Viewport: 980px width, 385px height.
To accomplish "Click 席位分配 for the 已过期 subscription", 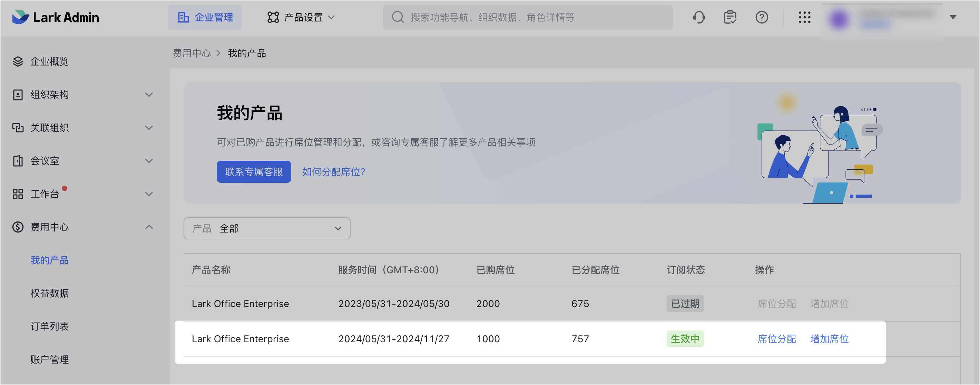I will [x=776, y=304].
